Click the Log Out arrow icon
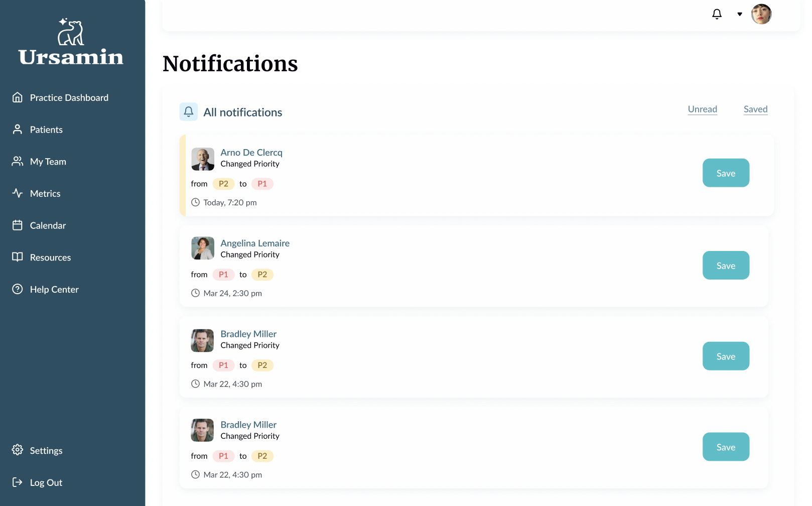This screenshot has width=812, height=506. (x=18, y=482)
